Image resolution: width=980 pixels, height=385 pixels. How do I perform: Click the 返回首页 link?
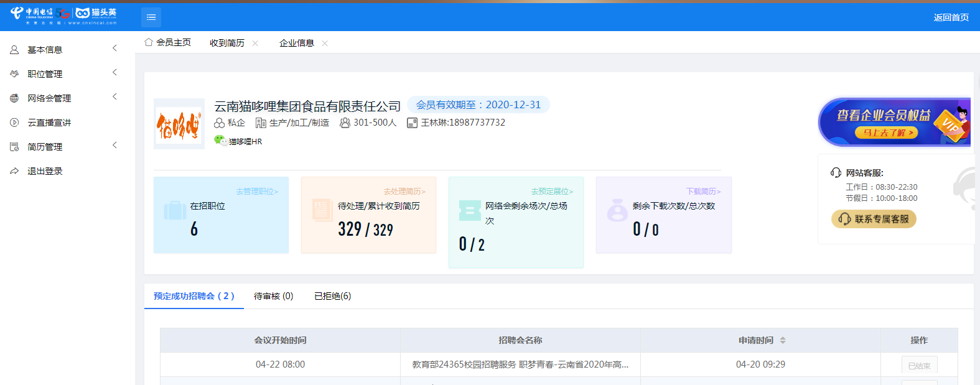[x=951, y=17]
